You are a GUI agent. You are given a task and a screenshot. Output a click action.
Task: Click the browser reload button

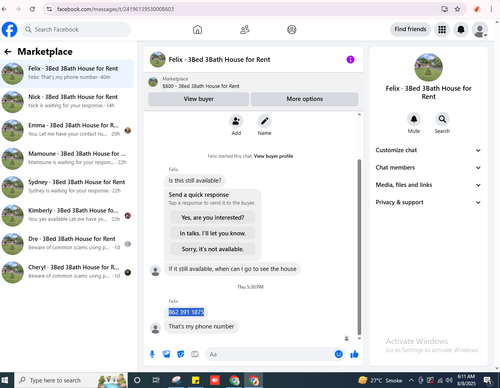pos(32,9)
